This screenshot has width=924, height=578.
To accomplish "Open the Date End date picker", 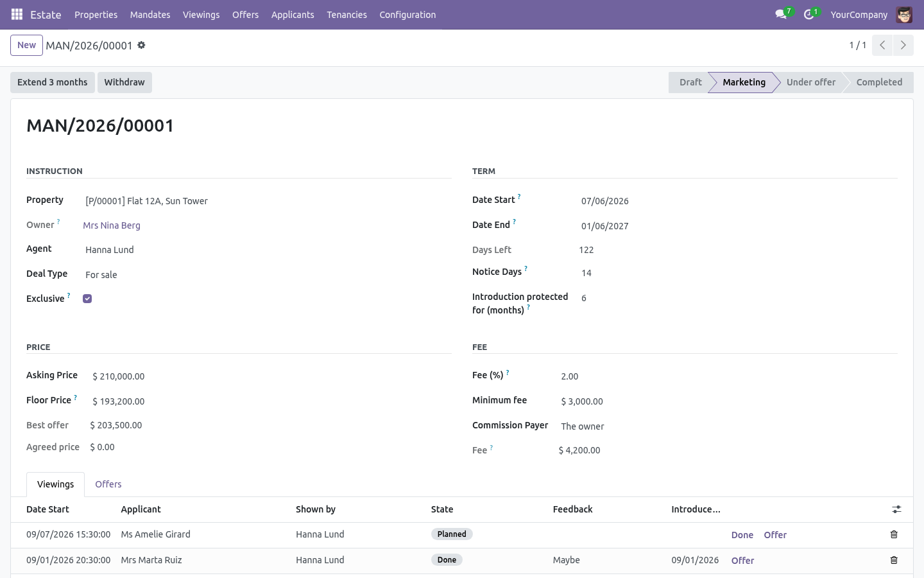I will pos(738,226).
